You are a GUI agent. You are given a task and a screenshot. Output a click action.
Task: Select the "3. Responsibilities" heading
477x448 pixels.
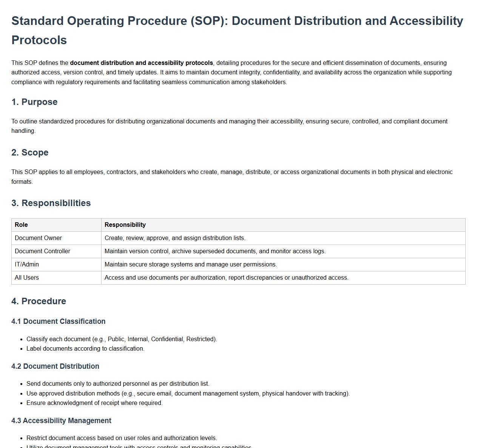[51, 203]
